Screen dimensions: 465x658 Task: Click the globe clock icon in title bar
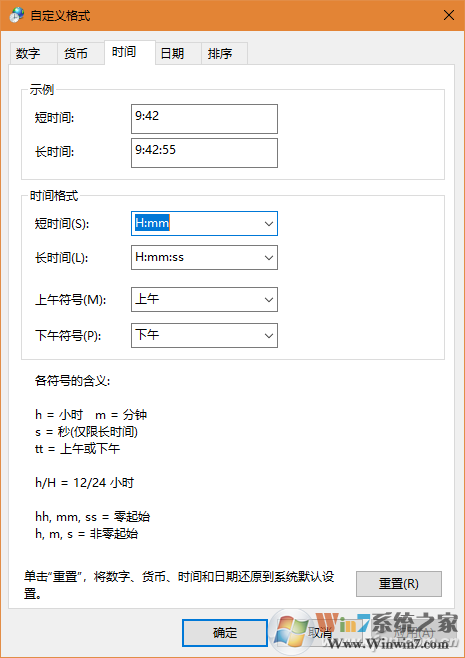click(17, 16)
